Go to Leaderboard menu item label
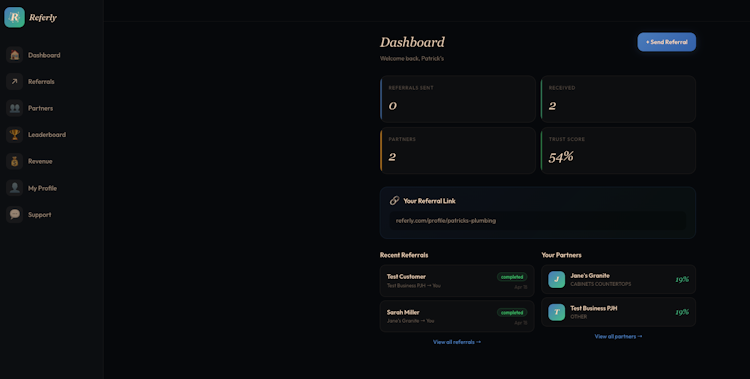The image size is (750, 379). (x=47, y=134)
